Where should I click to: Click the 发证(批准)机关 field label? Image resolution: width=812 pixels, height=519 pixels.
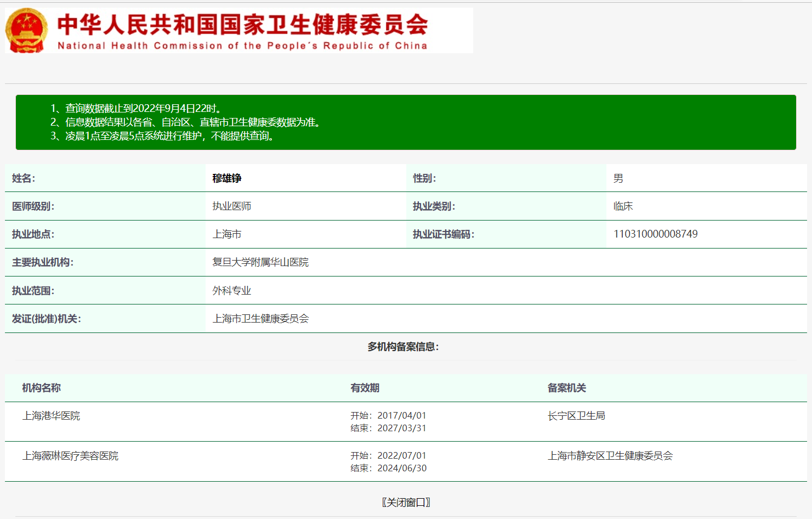(x=47, y=319)
